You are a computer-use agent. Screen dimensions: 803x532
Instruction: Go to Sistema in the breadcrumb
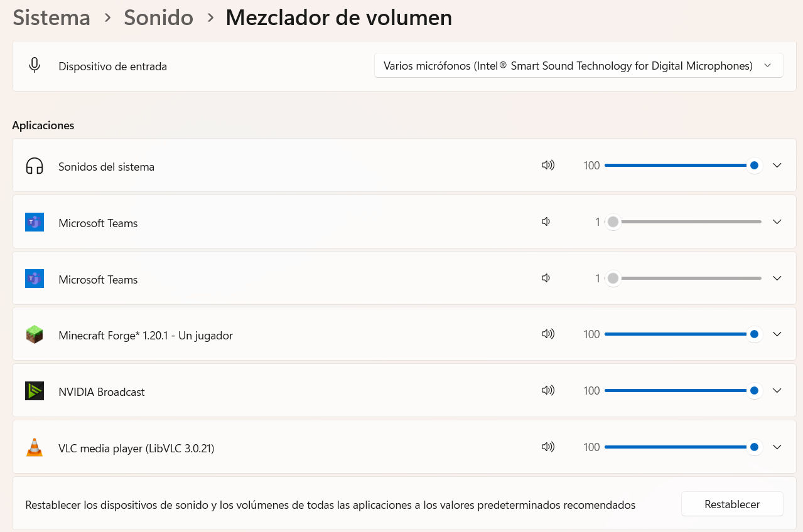coord(51,18)
